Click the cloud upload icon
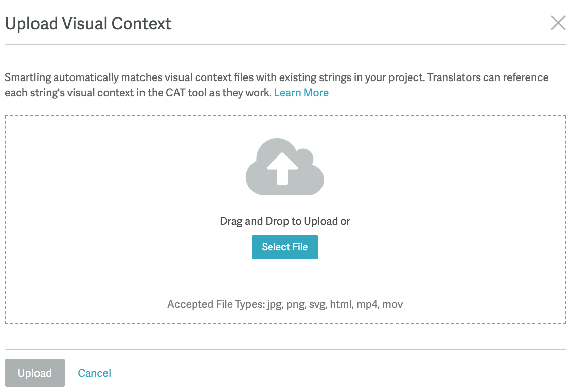 point(284,167)
